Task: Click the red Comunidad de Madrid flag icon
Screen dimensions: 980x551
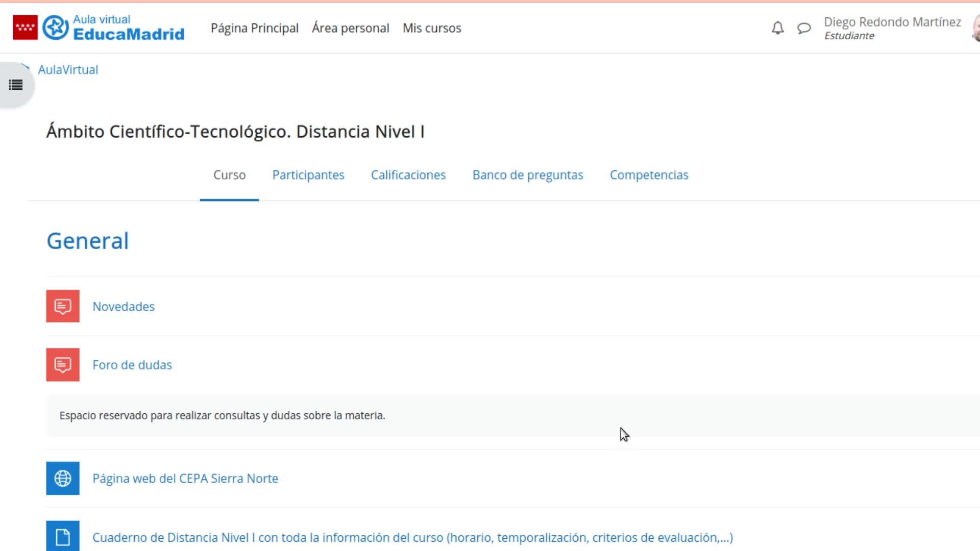Action: tap(25, 28)
